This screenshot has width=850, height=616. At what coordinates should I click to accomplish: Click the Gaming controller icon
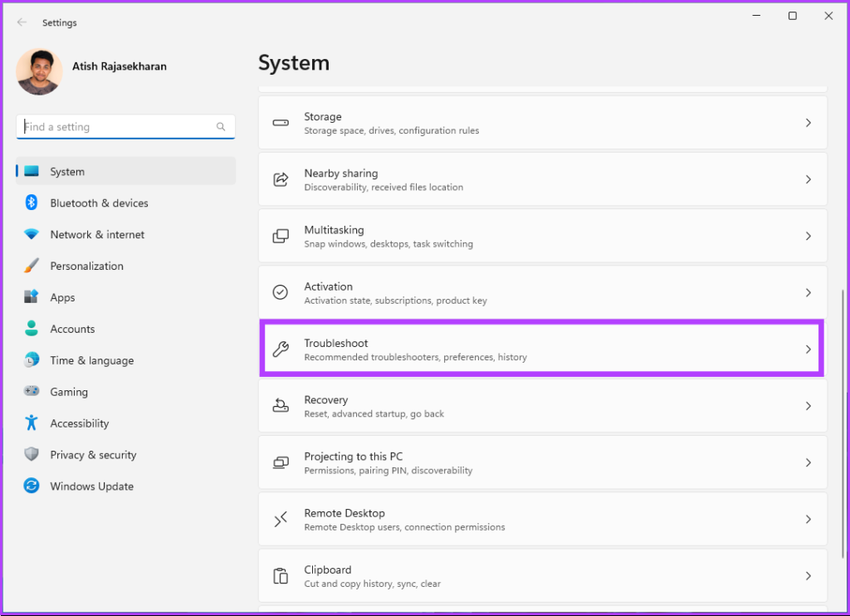click(32, 392)
